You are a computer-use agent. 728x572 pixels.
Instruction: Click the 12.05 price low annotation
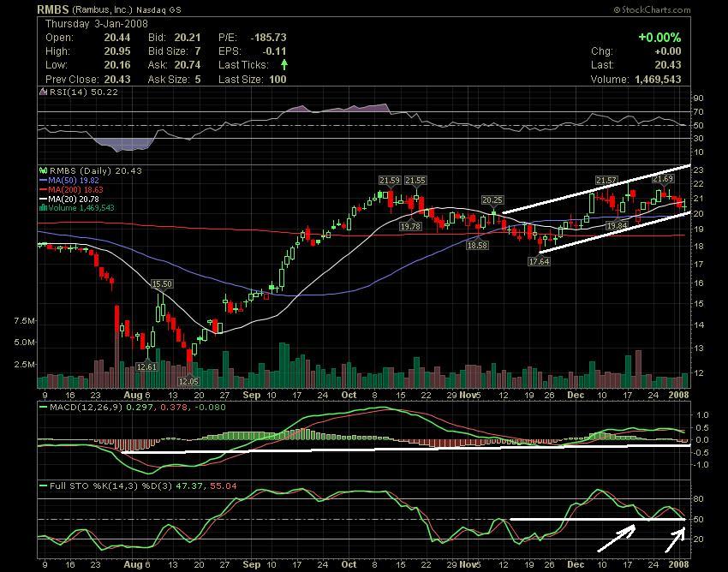[x=188, y=381]
